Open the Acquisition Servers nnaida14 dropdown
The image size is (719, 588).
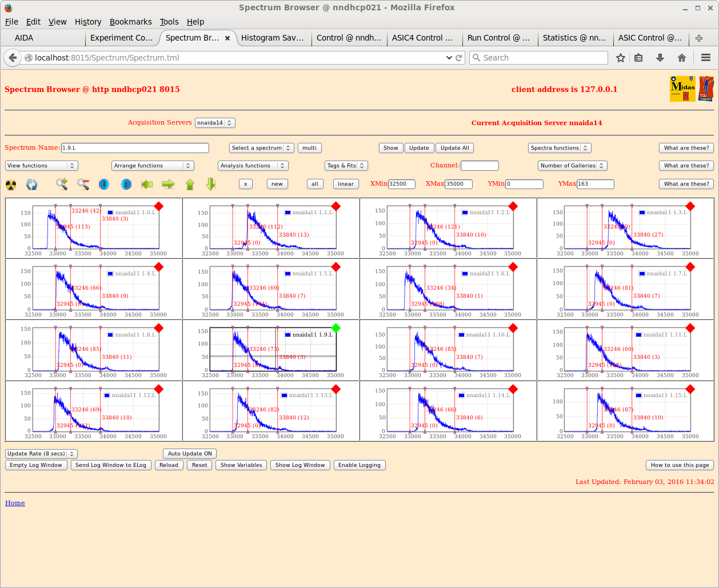[215, 123]
